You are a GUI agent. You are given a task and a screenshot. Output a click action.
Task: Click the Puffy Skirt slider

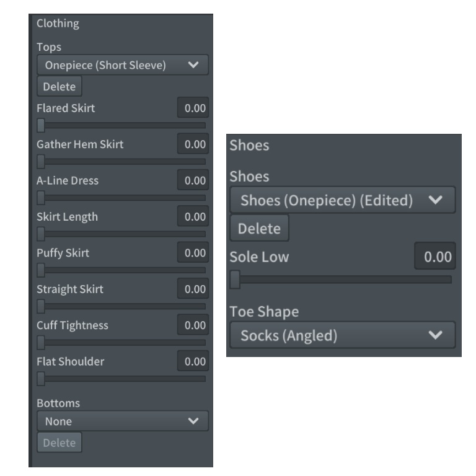[x=42, y=270]
